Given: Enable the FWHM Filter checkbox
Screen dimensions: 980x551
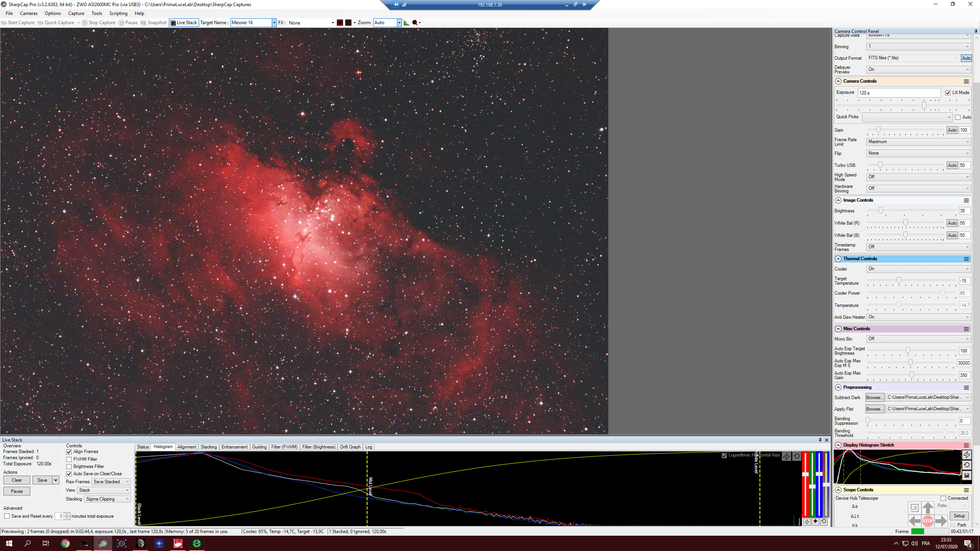Looking at the screenshot, I should 69,459.
